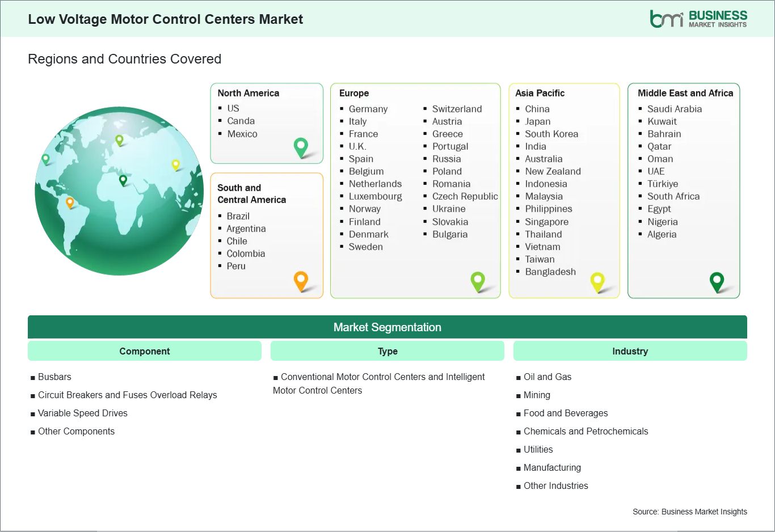Viewport: 775px width, 532px height.
Task: Expand the Asia Pacific region panel
Action: tap(564, 190)
